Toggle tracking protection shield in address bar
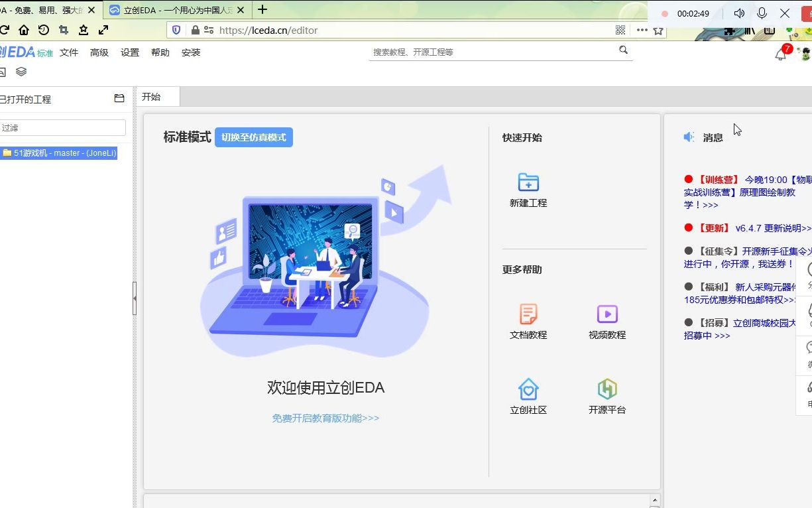 (176, 30)
